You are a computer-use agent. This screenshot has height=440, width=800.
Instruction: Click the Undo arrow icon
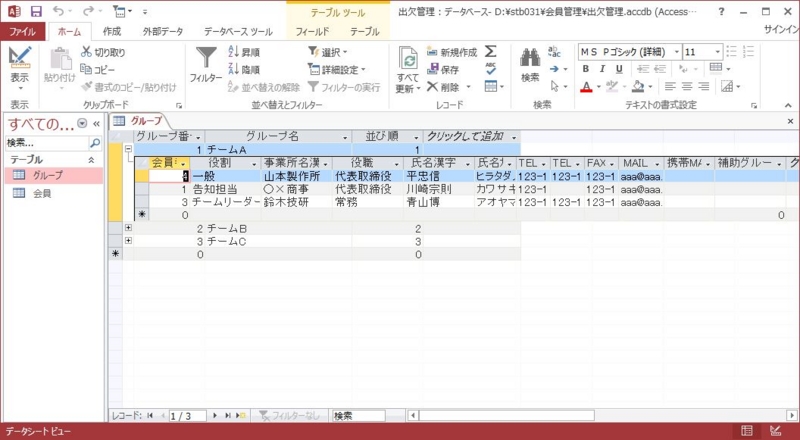click(x=59, y=11)
